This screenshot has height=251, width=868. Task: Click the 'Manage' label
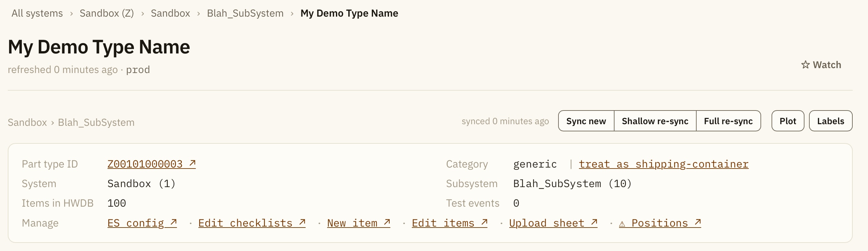pos(40,223)
